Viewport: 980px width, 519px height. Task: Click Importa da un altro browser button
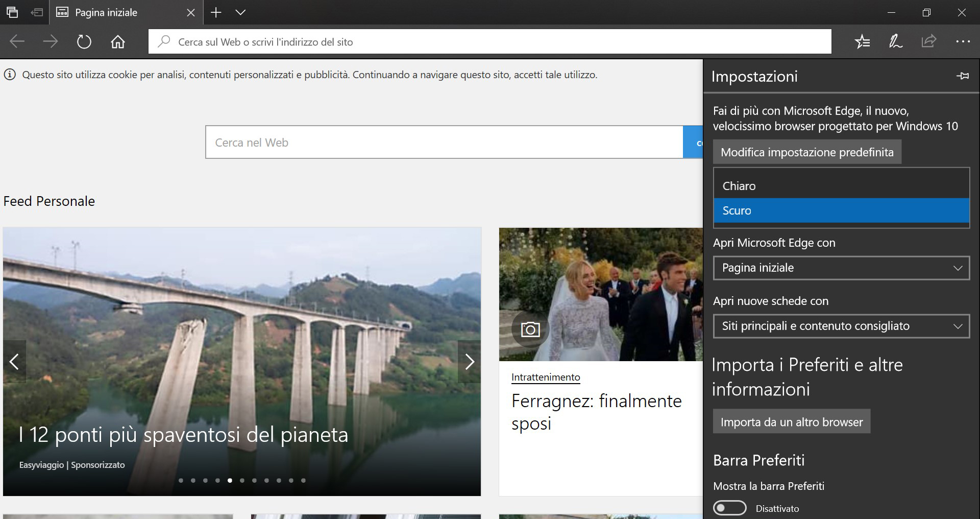[791, 421]
